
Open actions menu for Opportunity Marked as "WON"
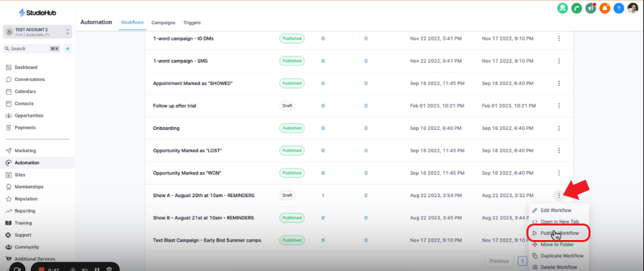tap(559, 173)
